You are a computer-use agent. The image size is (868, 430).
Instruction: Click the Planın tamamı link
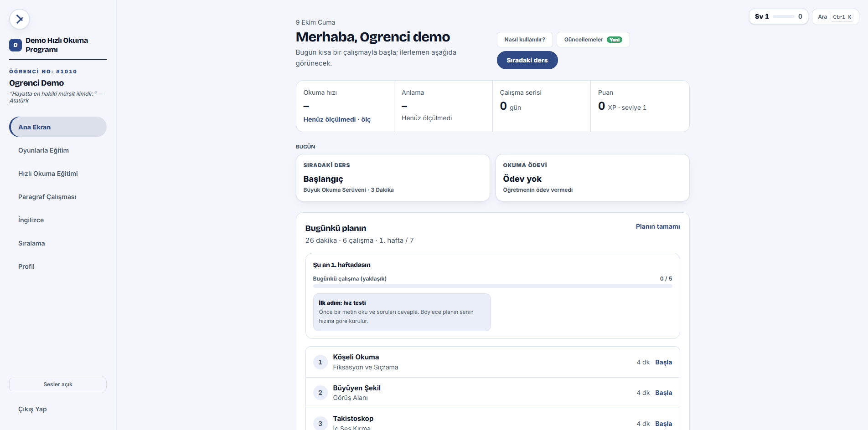pyautogui.click(x=658, y=226)
